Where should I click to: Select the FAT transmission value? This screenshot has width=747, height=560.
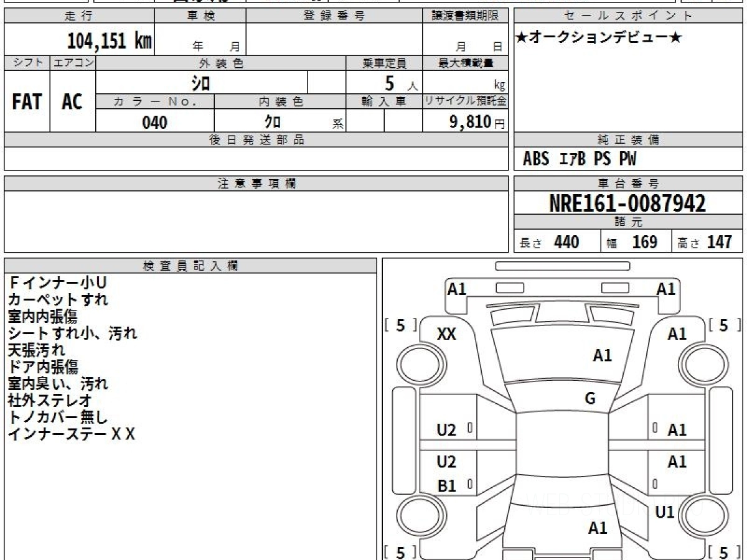coord(27,101)
